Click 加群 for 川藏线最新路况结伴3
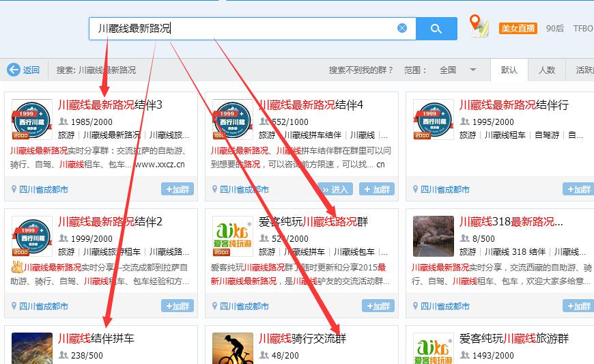Screen dimensions: 594x364 point(178,189)
